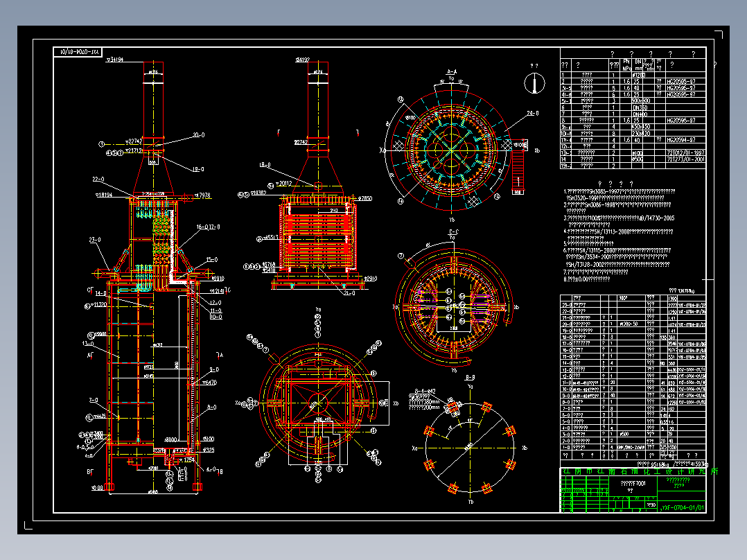Click the HG20595-97 standard in nozzle table
The height and width of the screenshot is (560, 747).
(x=680, y=82)
